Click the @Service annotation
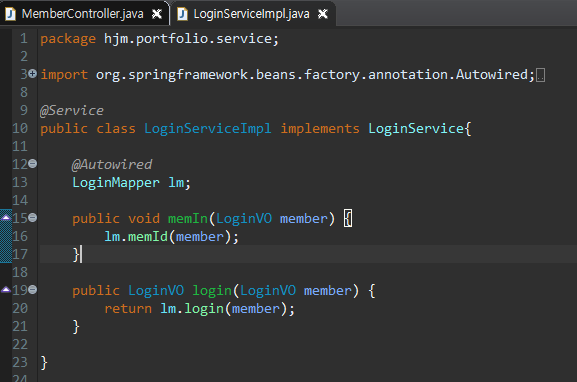The image size is (577, 382). pyautogui.click(x=72, y=110)
